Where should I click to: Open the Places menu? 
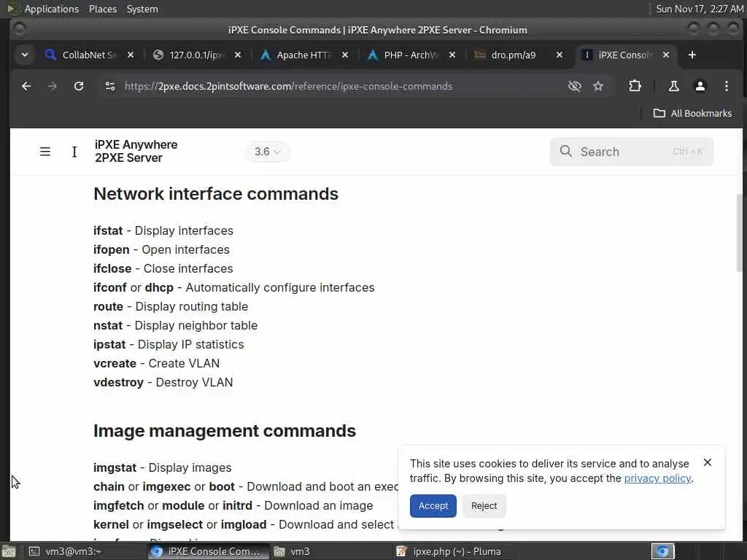click(102, 9)
